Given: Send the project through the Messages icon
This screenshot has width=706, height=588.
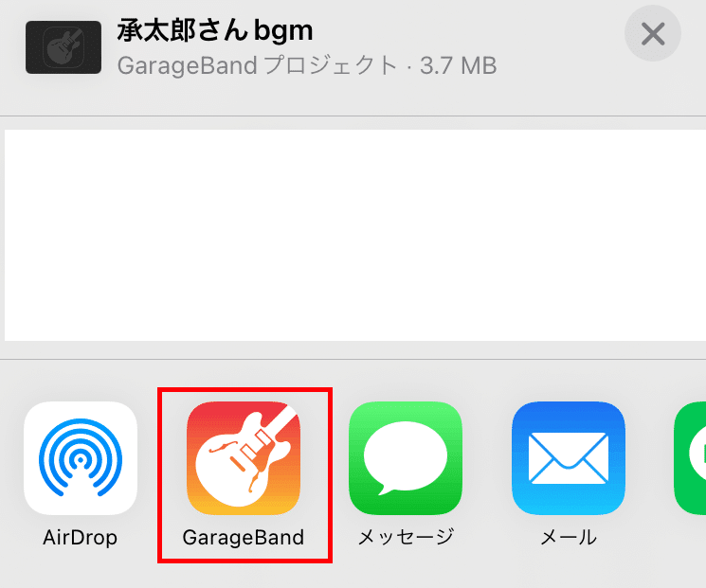Looking at the screenshot, I should [x=406, y=458].
